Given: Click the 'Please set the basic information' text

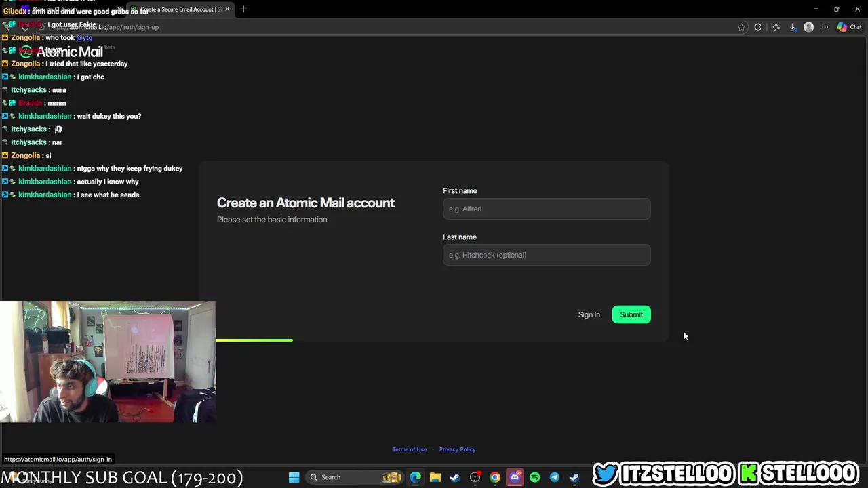Looking at the screenshot, I should click(272, 220).
